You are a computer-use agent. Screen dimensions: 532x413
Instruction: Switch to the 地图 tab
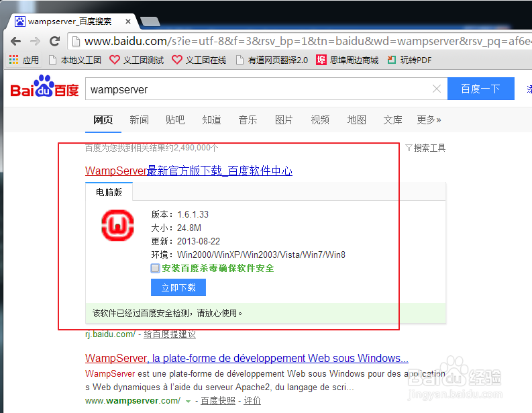[356, 120]
